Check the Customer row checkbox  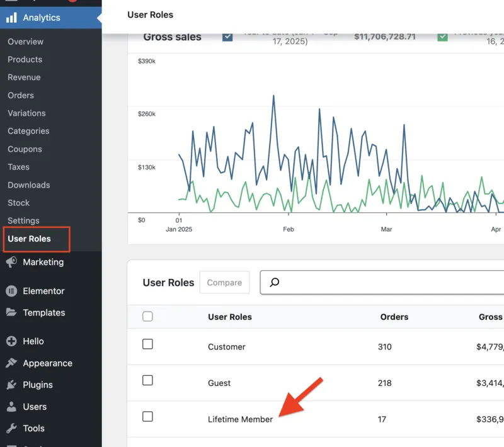pyautogui.click(x=147, y=344)
